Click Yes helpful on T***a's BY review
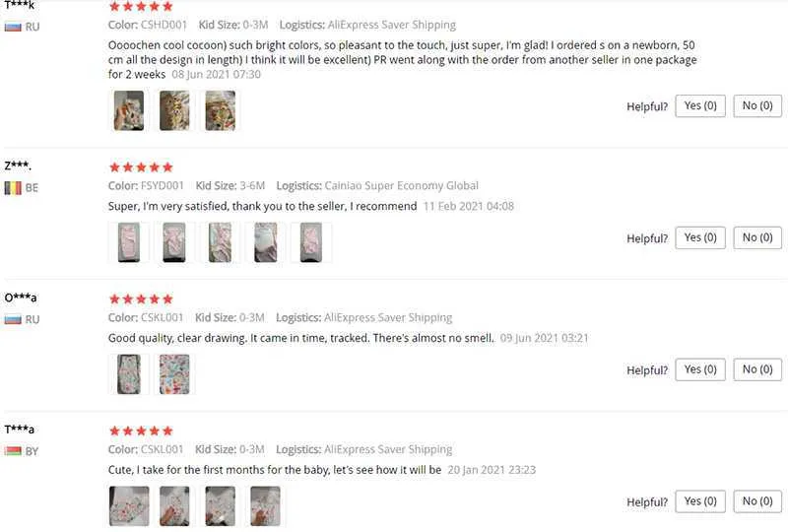Viewport: 788px width, 532px height. [x=700, y=501]
